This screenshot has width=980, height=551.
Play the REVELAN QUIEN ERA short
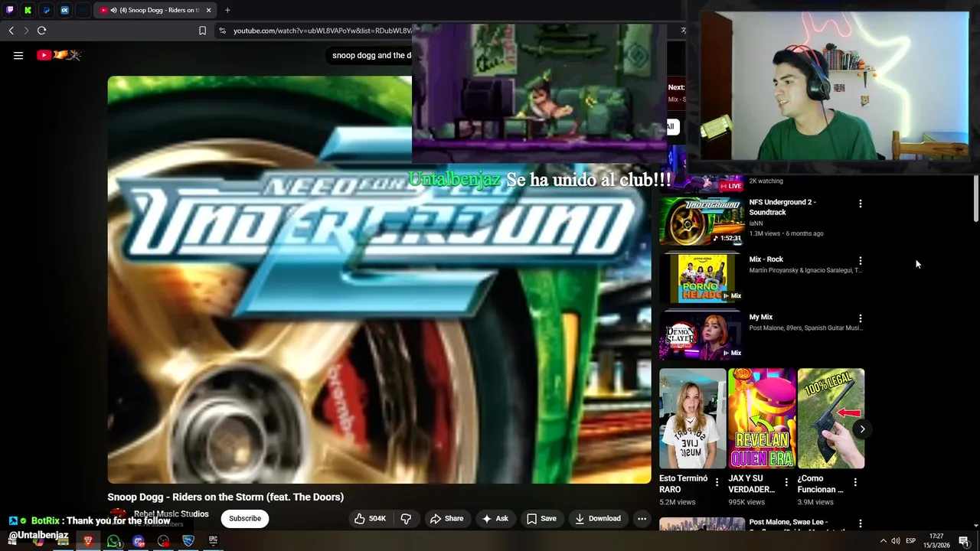click(762, 419)
